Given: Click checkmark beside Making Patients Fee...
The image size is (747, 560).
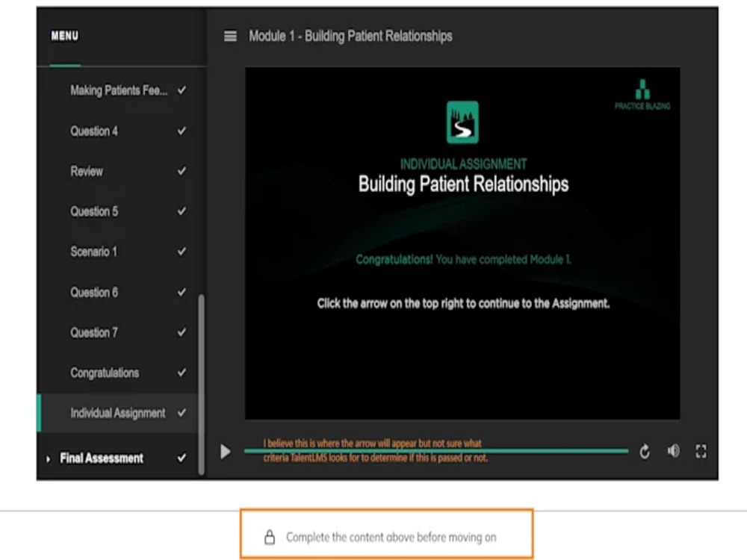Looking at the screenshot, I should coord(182,90).
